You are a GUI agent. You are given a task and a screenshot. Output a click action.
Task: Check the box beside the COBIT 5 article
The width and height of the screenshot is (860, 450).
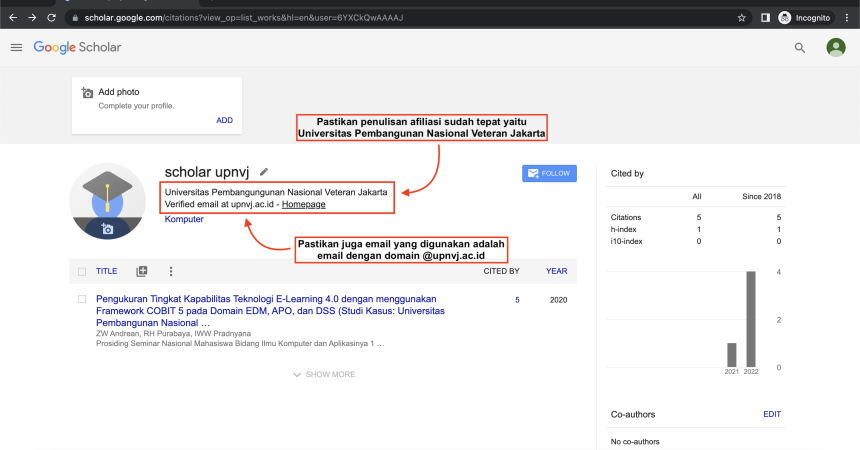click(82, 299)
